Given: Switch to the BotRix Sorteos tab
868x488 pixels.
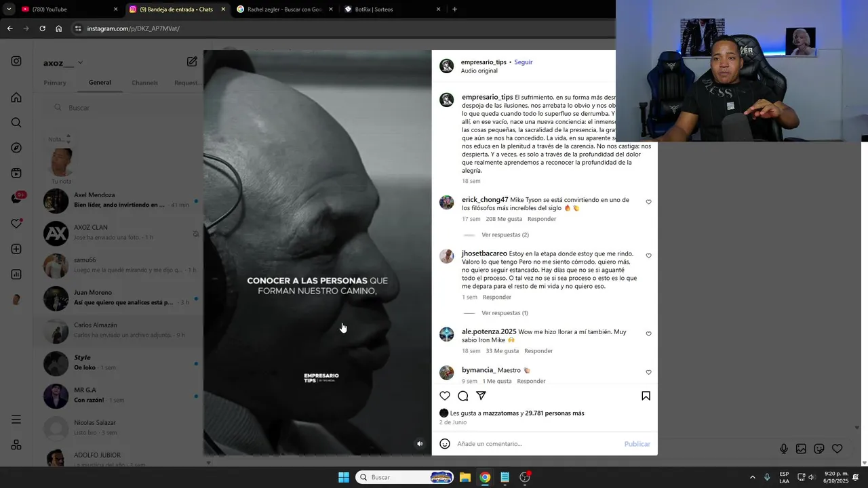Looking at the screenshot, I should point(392,9).
